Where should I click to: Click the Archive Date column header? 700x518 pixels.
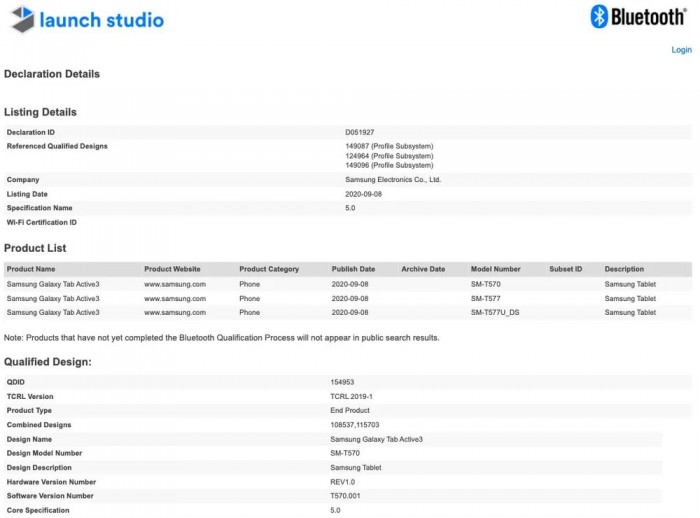point(423,269)
